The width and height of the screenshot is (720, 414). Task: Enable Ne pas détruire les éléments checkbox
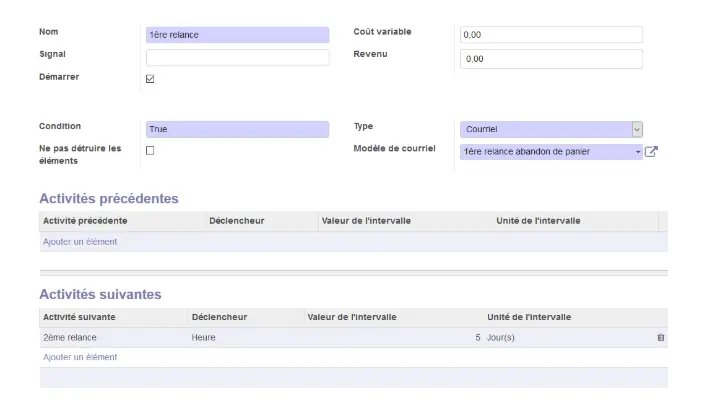point(150,151)
